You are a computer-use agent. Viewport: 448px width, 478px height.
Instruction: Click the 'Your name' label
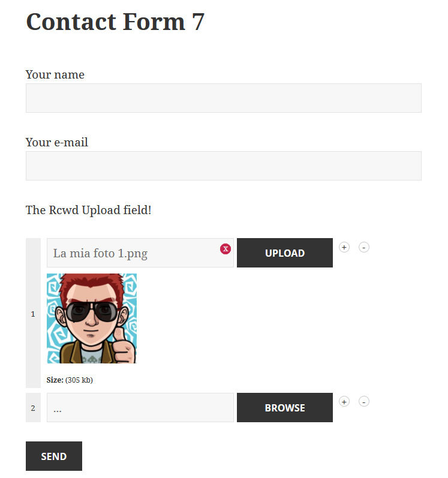click(55, 74)
